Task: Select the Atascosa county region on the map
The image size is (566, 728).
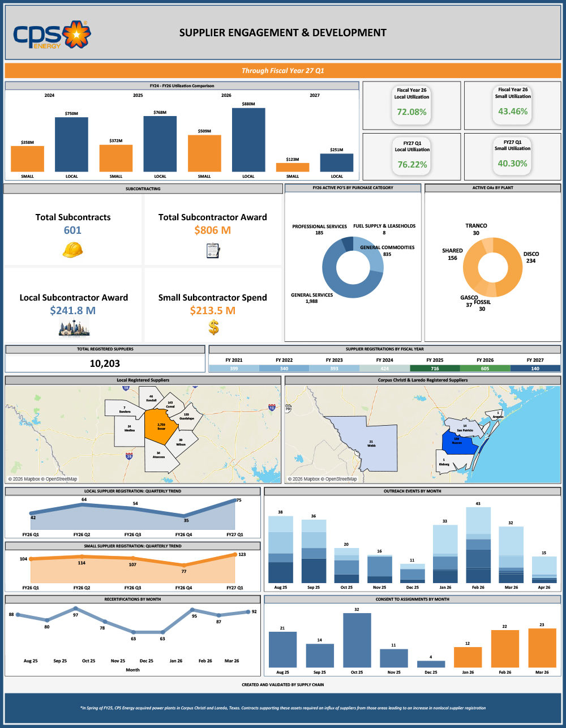Action: pyautogui.click(x=161, y=457)
